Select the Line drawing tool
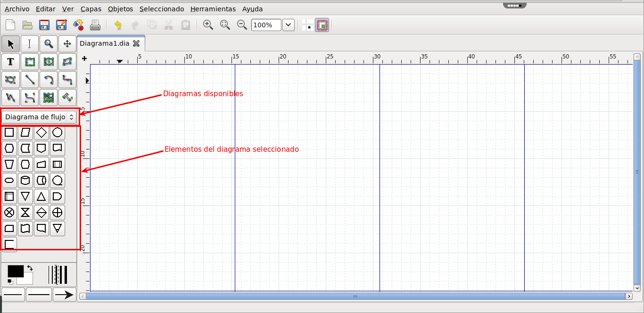The width and height of the screenshot is (644, 313). [29, 80]
